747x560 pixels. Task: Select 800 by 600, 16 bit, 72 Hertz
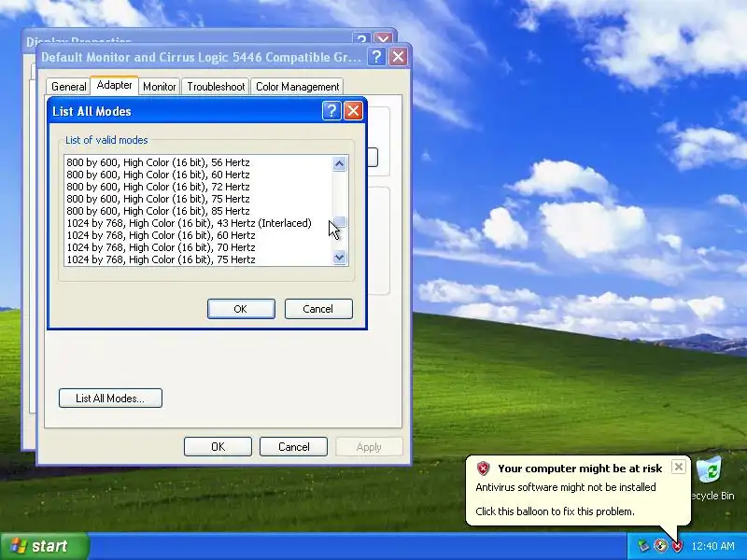point(198,187)
